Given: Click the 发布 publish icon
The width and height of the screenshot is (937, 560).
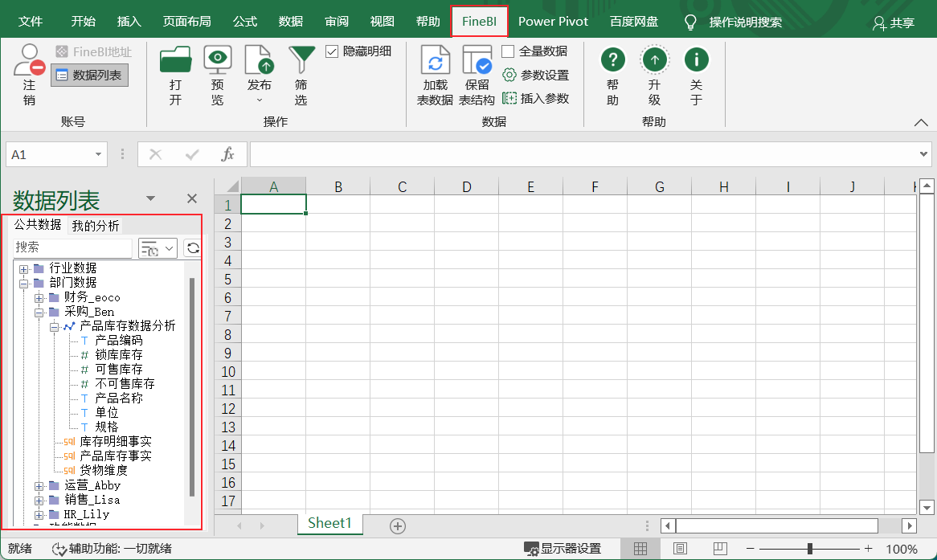Looking at the screenshot, I should [x=260, y=60].
